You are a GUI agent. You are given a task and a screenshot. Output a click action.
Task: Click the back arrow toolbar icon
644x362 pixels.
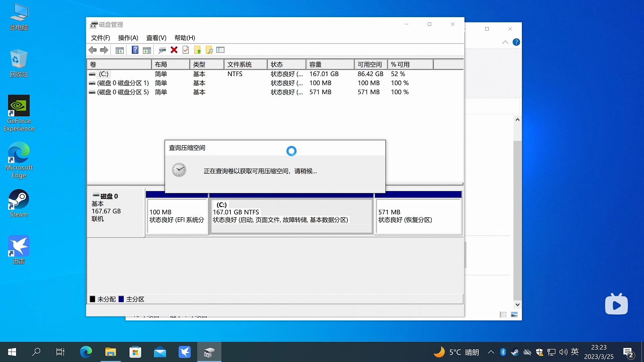[x=93, y=50]
